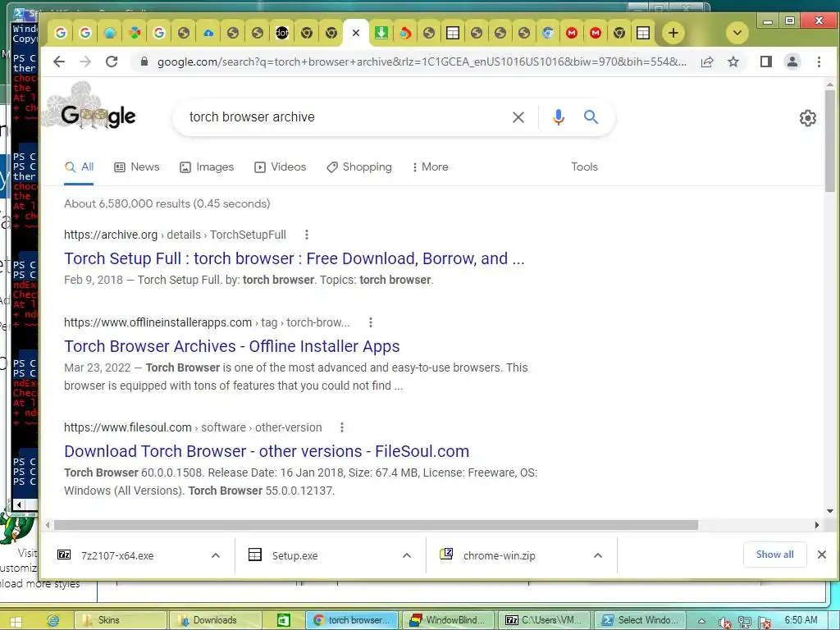The image size is (840, 630).
Task: Go back to the previous page
Action: pos(59,62)
